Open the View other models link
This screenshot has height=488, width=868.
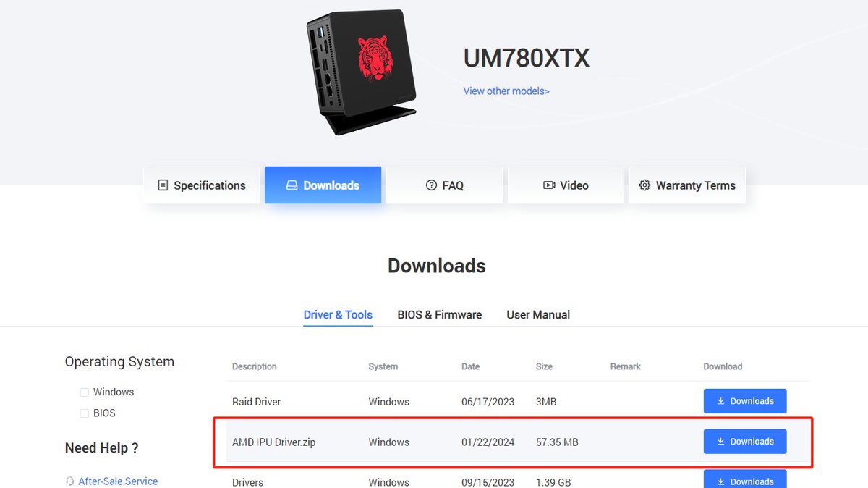[x=506, y=91]
